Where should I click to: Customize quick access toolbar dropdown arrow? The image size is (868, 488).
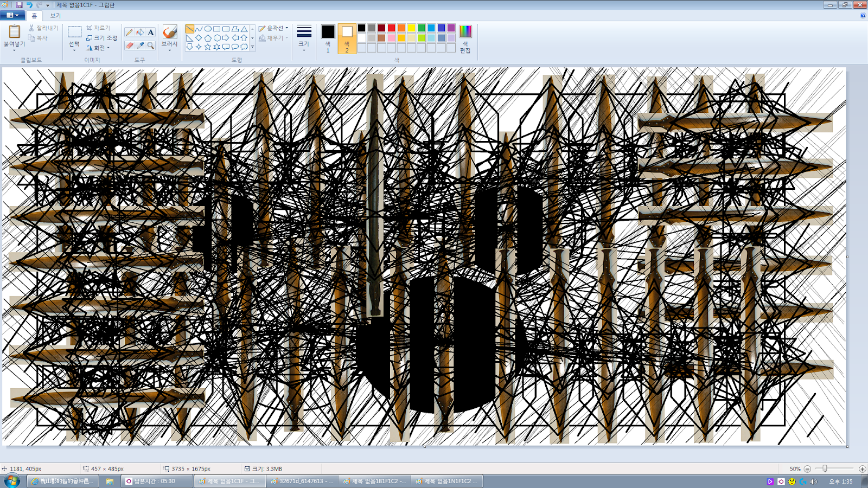(48, 5)
